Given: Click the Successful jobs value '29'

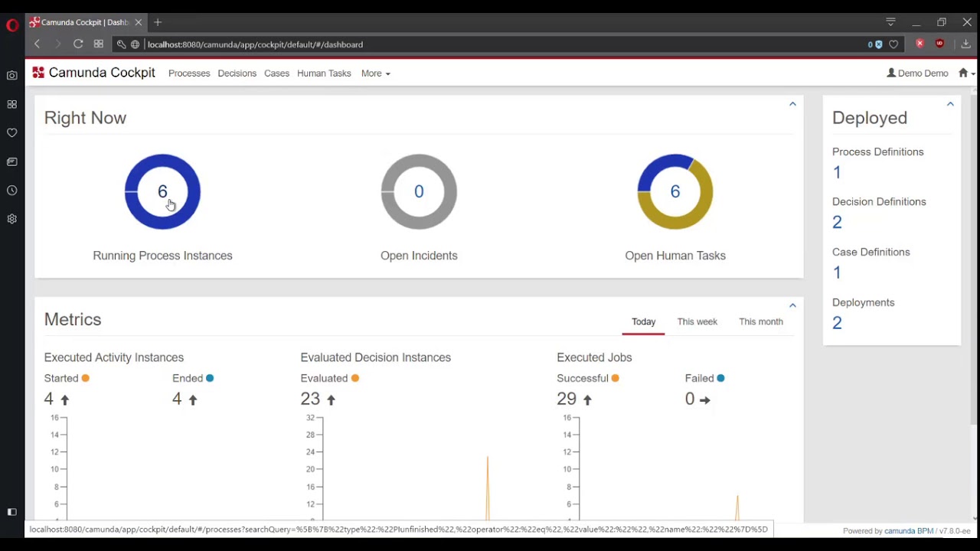Looking at the screenshot, I should pos(567,399).
